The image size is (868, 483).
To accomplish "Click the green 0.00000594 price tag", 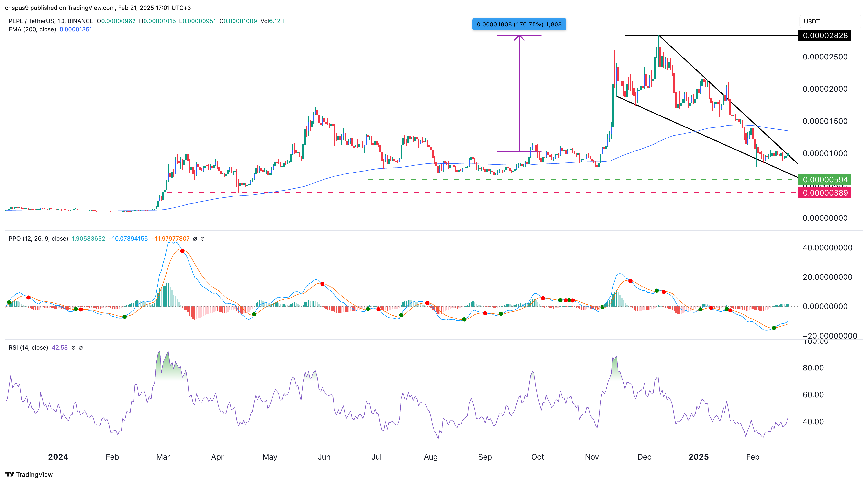I will tap(824, 179).
